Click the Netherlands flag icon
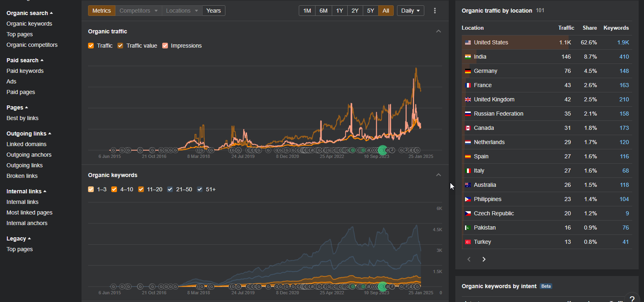The width and height of the screenshot is (644, 302). pyautogui.click(x=468, y=142)
